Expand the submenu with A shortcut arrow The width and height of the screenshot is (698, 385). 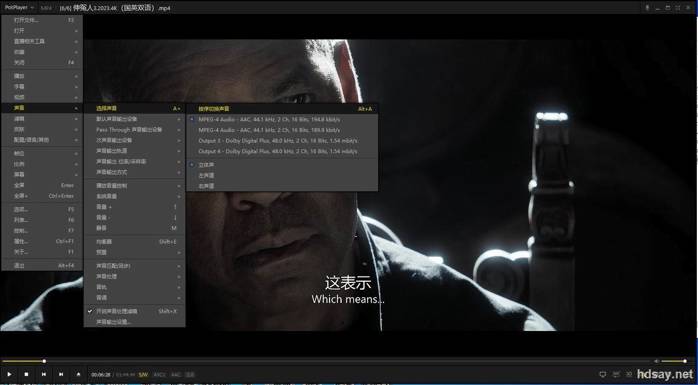[134, 108]
